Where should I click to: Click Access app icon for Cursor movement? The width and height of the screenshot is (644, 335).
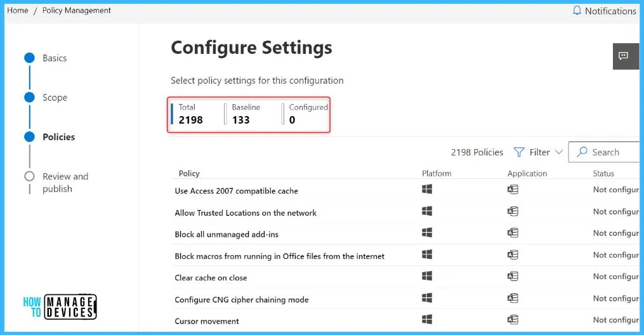tap(513, 319)
